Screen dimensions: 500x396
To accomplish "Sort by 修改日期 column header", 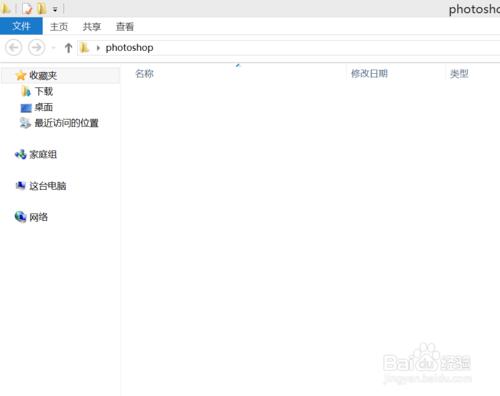I will click(x=369, y=73).
